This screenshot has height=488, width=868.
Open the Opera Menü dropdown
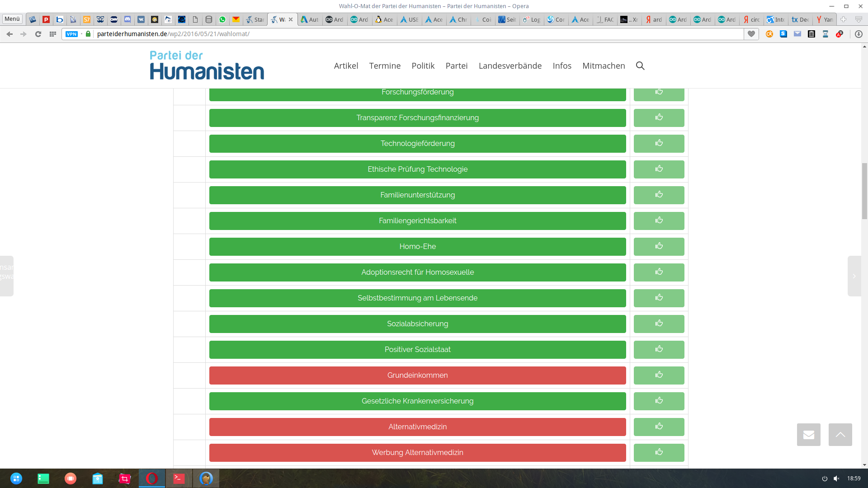tap(12, 19)
